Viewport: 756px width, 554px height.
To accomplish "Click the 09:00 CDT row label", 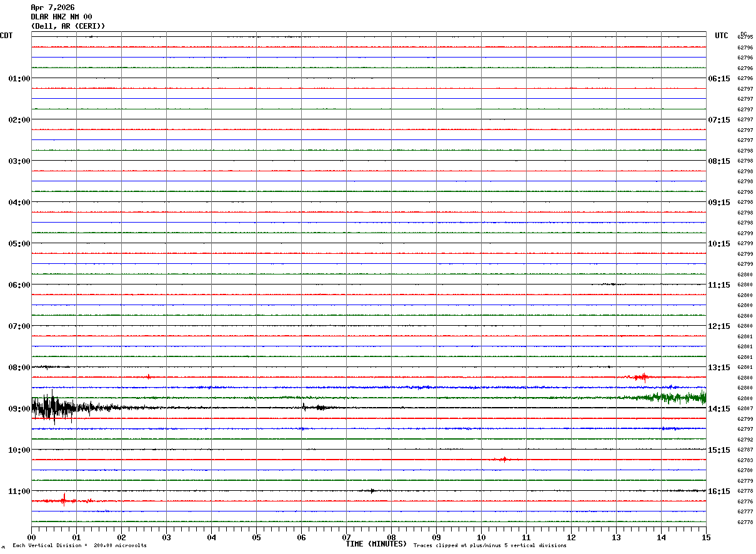I will pos(19,409).
